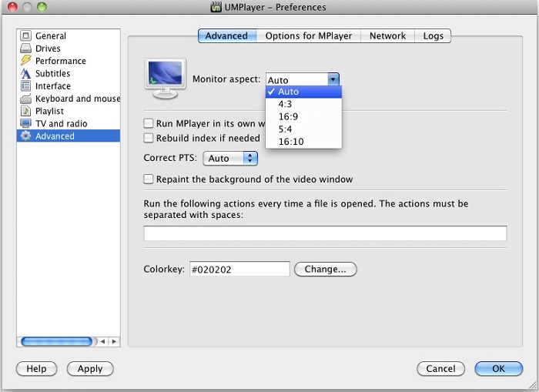Select Playlist in the sidebar
The image size is (539, 392).
[69, 111]
